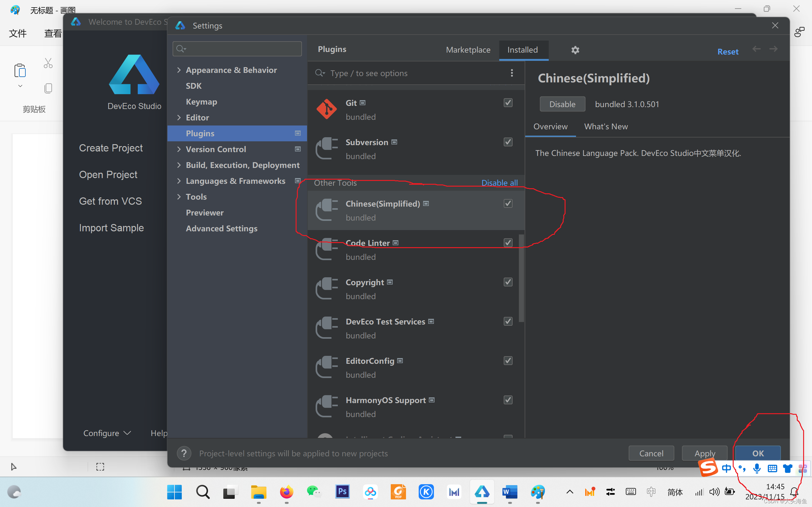Click the Disable all link
Screen dimensions: 812x507
click(499, 183)
